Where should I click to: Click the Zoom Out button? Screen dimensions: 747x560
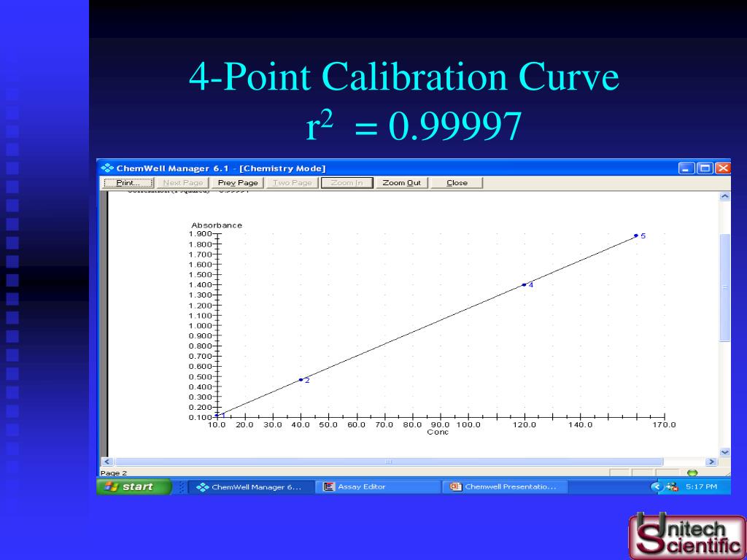coord(402,183)
